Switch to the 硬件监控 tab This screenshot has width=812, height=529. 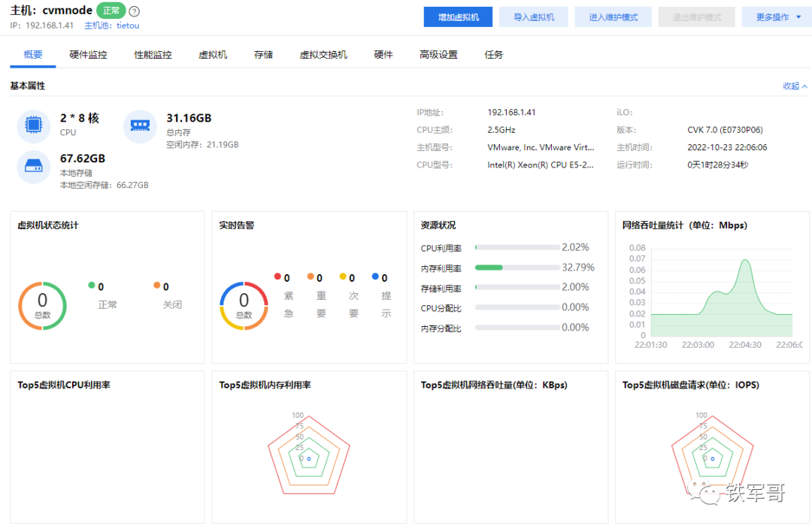click(88, 54)
